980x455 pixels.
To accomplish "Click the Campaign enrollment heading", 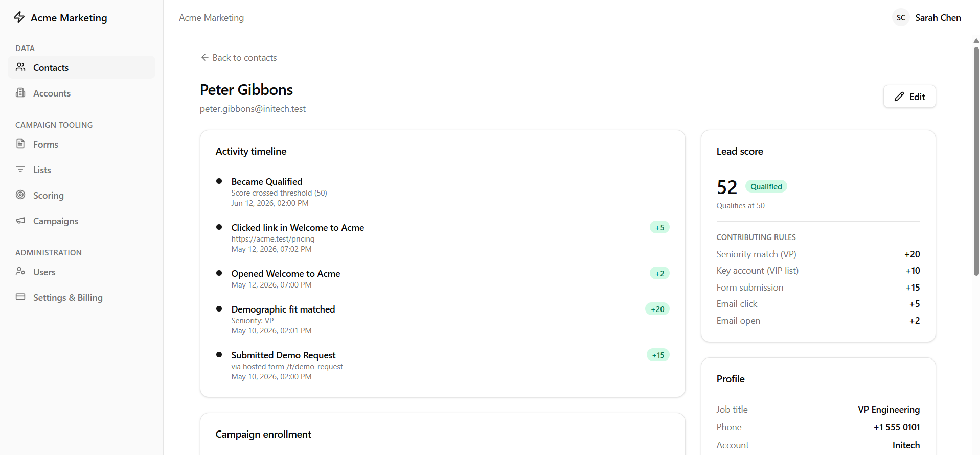I will (x=263, y=434).
